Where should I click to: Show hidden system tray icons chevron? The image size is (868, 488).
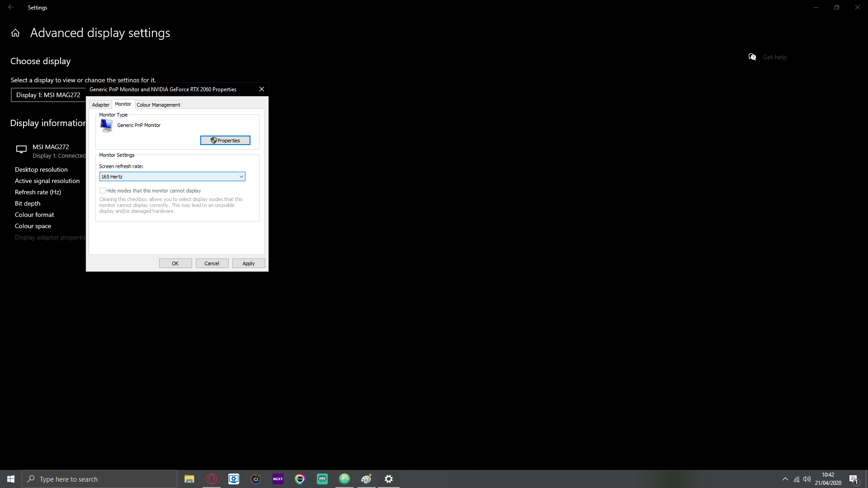pyautogui.click(x=785, y=479)
